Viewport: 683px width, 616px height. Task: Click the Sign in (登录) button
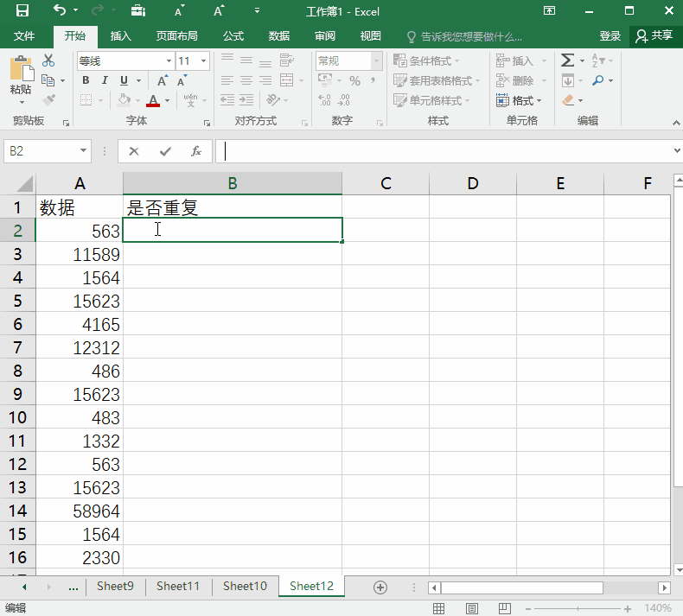click(610, 36)
